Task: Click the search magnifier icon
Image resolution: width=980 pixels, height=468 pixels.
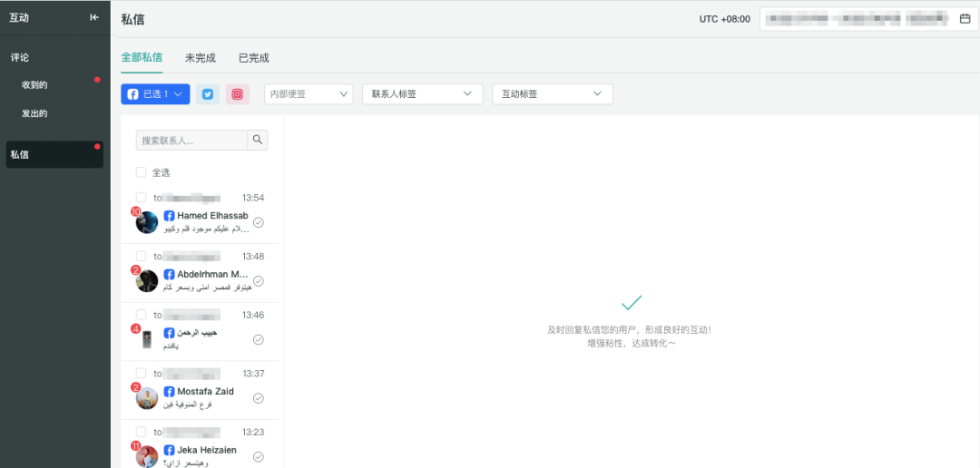Action: 258,140
